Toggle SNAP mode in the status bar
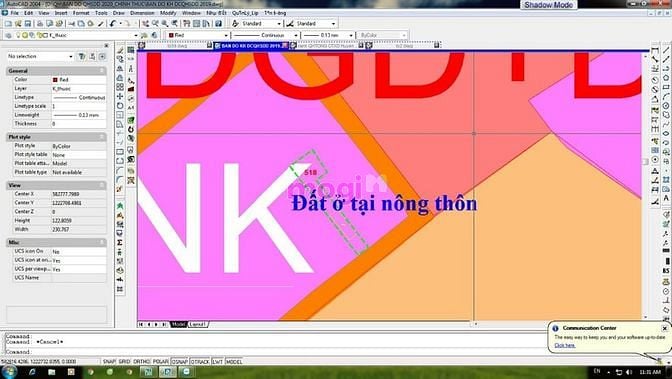This screenshot has height=379, width=672. 109,361
